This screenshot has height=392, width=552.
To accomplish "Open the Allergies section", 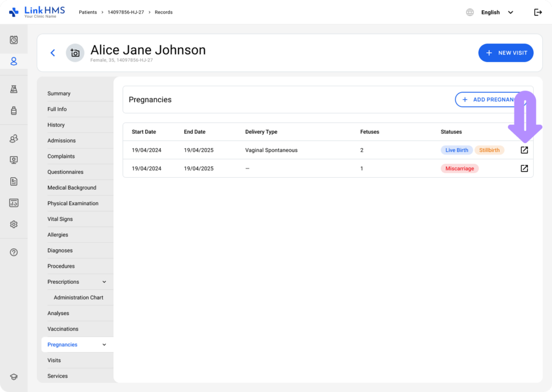I will (x=58, y=235).
